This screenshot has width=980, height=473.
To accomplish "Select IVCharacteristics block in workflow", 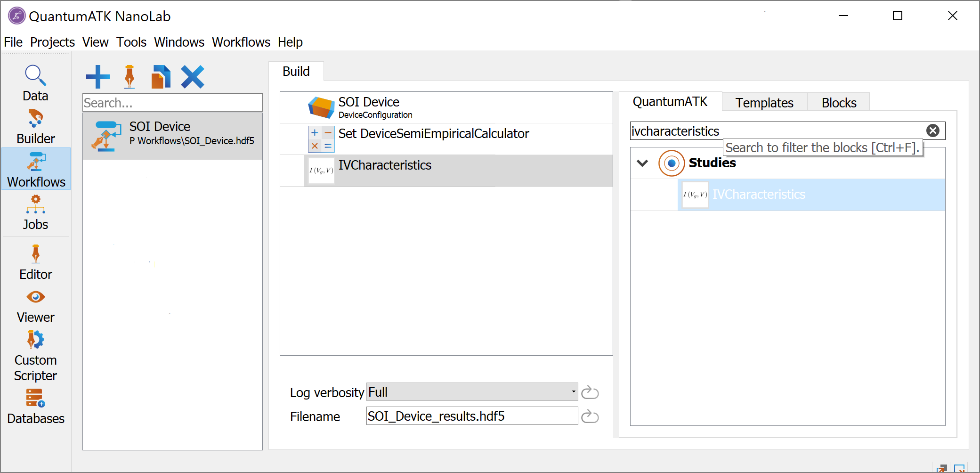I will [446, 171].
